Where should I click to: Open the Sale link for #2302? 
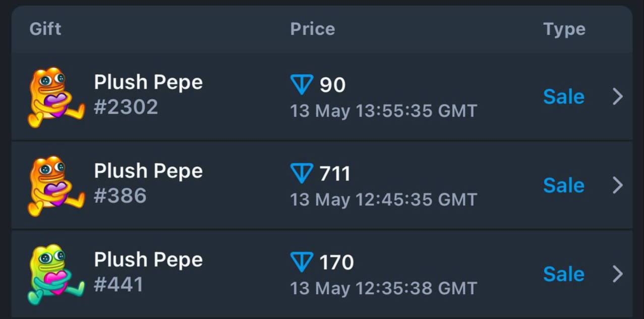pyautogui.click(x=564, y=96)
